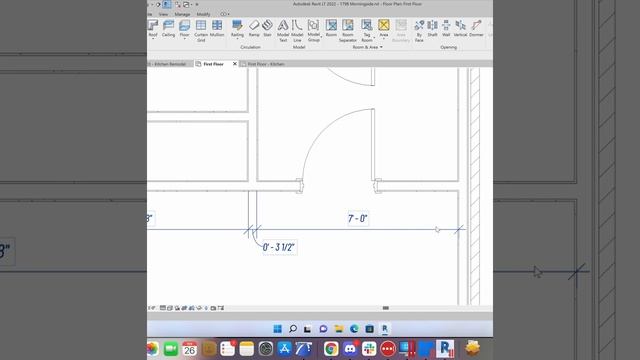Select the By Face opening tool
Image resolution: width=640 pixels, height=360 pixels.
click(x=419, y=31)
